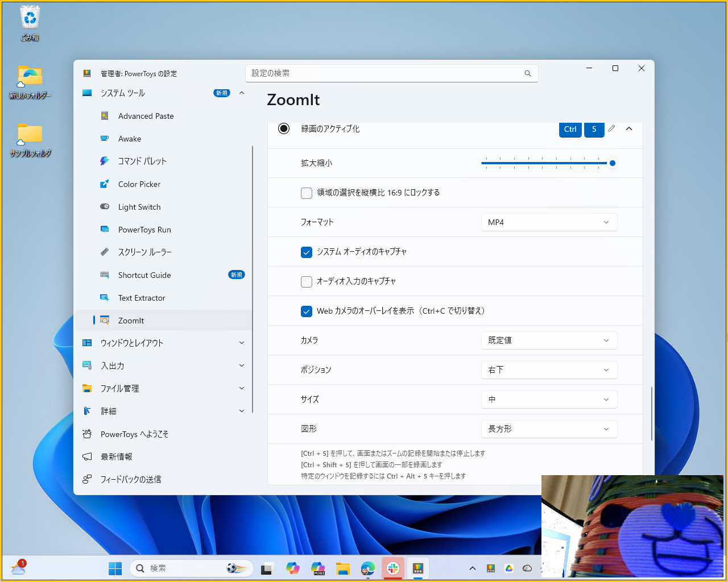Open the Windows Start menu
The image size is (728, 582).
coord(115,568)
